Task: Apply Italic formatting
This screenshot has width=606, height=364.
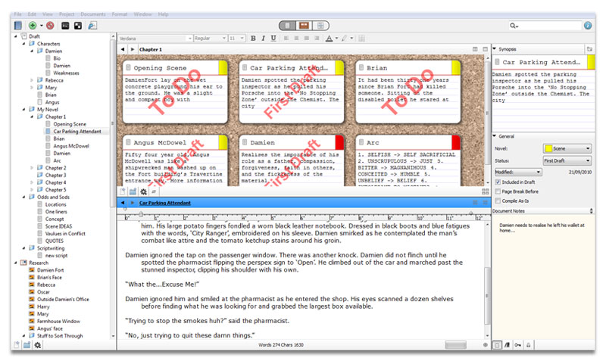Action: point(263,38)
